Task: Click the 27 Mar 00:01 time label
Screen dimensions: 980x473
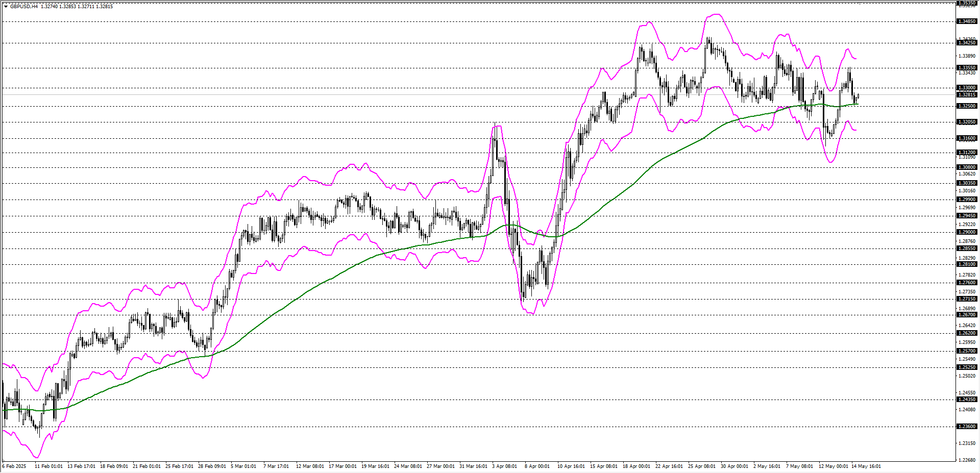Action: tap(440, 466)
